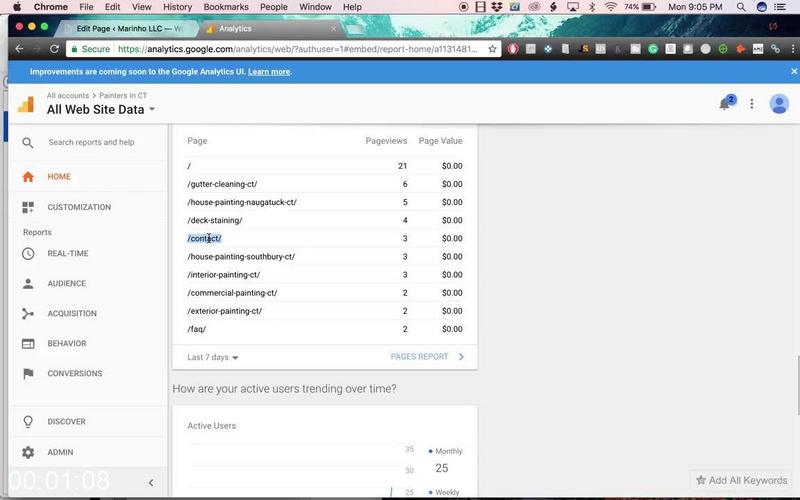Image resolution: width=800 pixels, height=500 pixels.
Task: Open ADMIN settings
Action: (x=88, y=452)
